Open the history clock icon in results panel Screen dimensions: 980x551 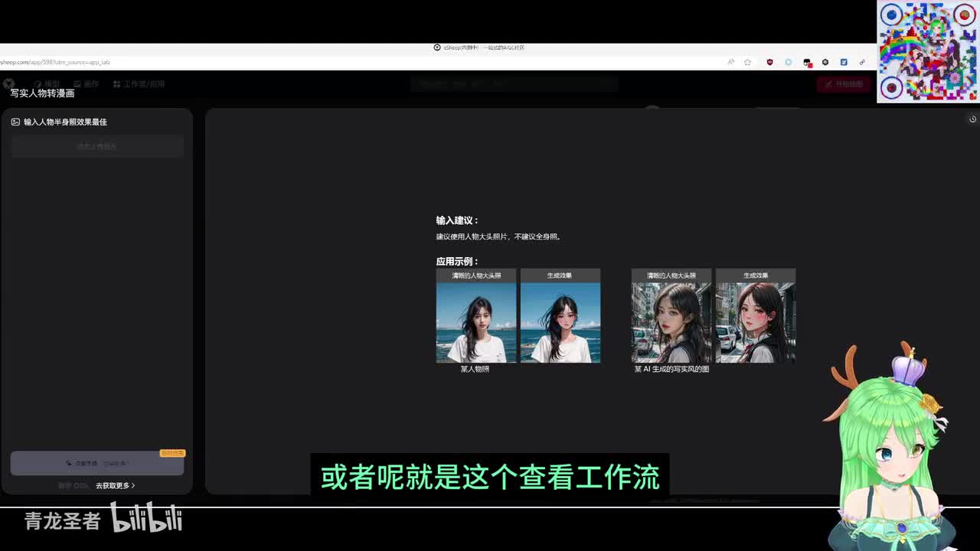[972, 119]
